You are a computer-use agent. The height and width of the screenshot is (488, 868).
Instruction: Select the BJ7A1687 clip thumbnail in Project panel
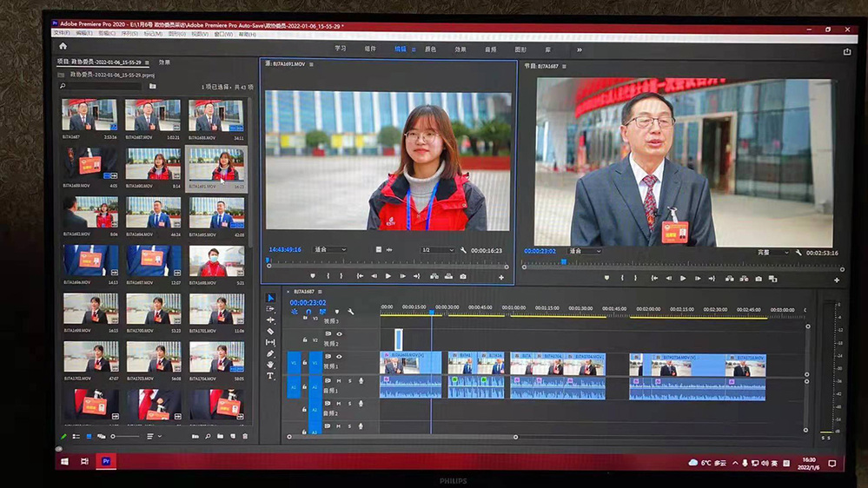pos(89,115)
